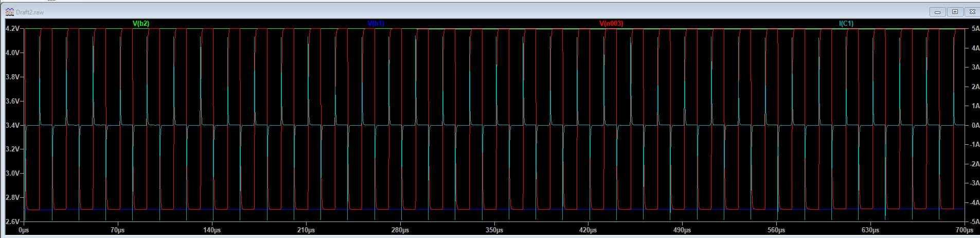Image resolution: width=980 pixels, height=238 pixels.
Task: Click the 490µs time axis label
Action: [x=682, y=230]
